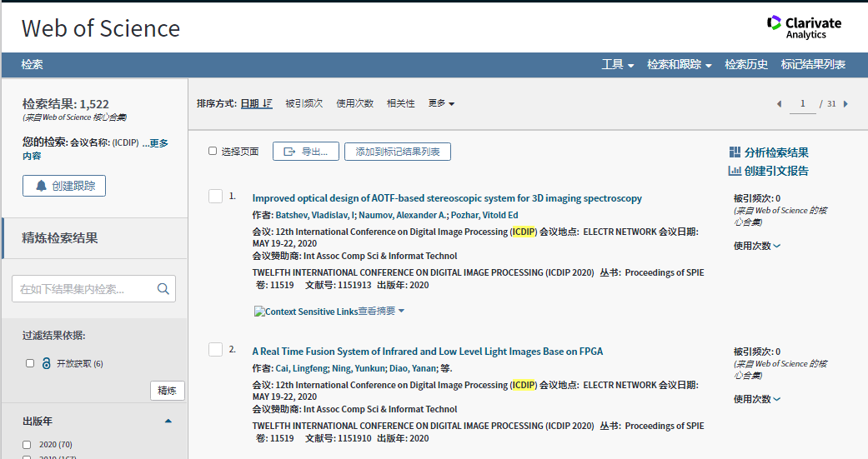Click the Clarivate Analytics logo

pos(804,27)
